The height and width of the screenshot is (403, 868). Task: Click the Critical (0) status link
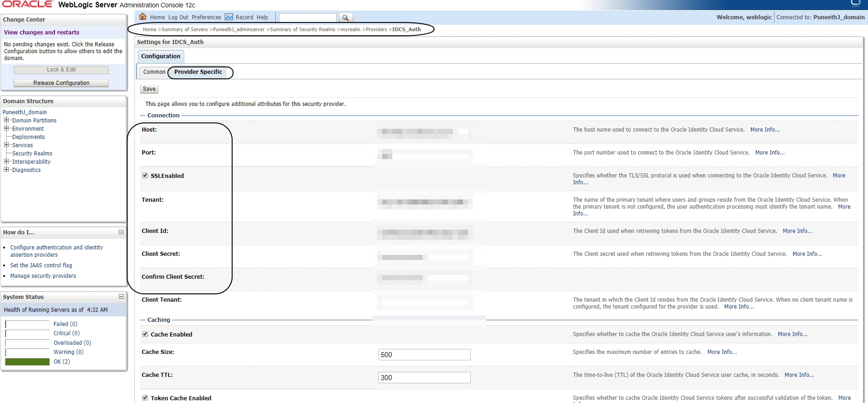coord(67,333)
